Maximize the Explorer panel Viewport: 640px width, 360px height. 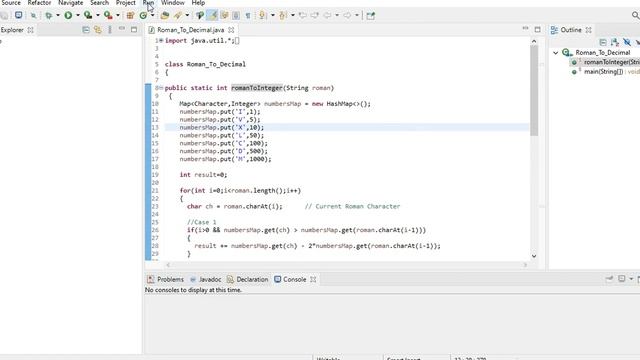pos(134,29)
